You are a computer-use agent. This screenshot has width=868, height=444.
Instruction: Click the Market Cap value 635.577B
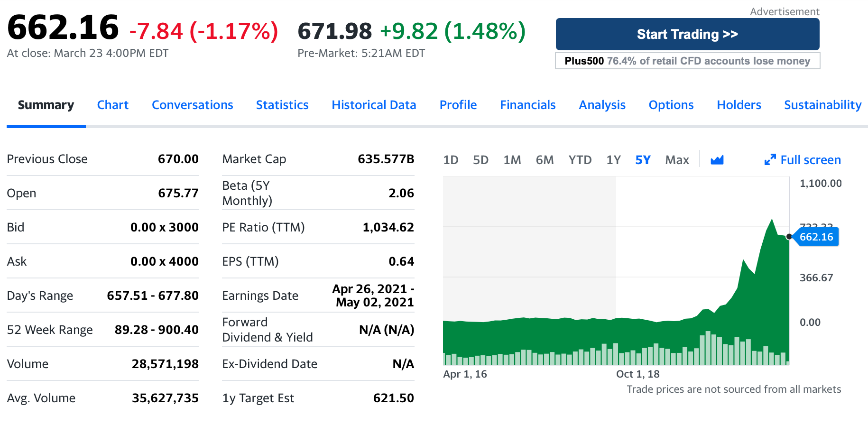386,159
